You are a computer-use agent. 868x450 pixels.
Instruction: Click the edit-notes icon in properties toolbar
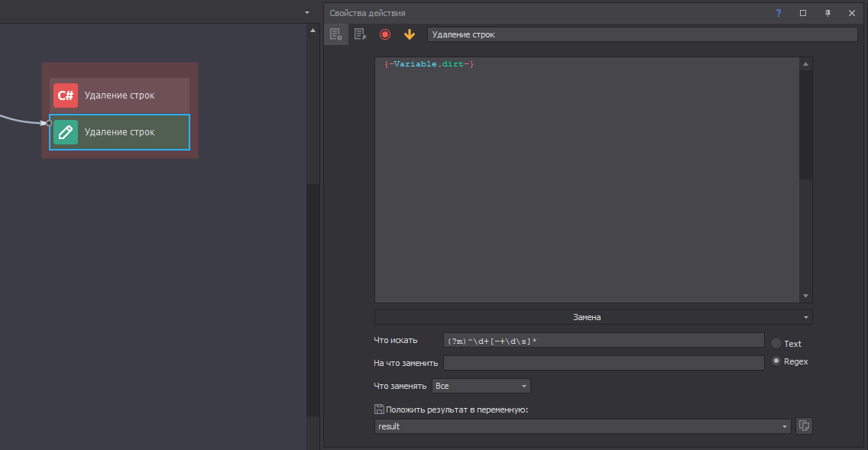coord(361,34)
